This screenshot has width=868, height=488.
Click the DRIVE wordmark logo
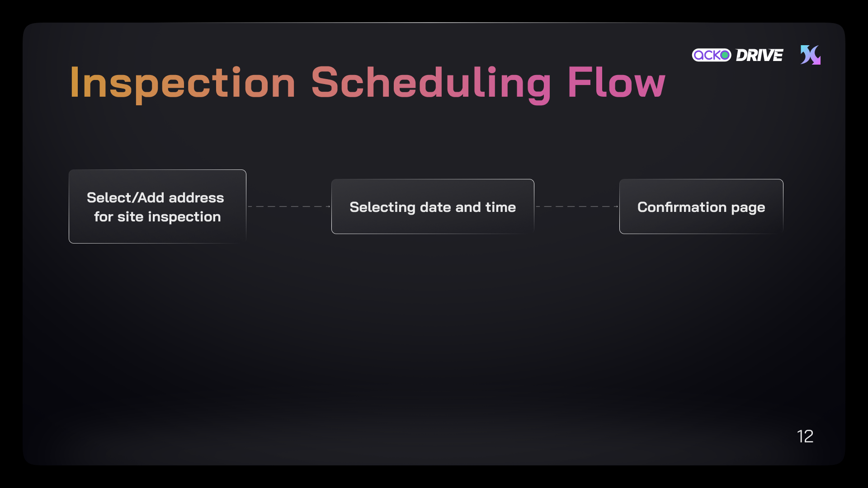pyautogui.click(x=759, y=55)
